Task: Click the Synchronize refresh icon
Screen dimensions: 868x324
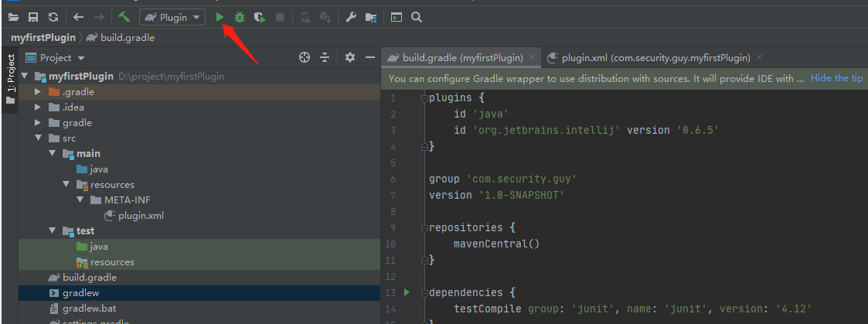Action: [x=53, y=18]
